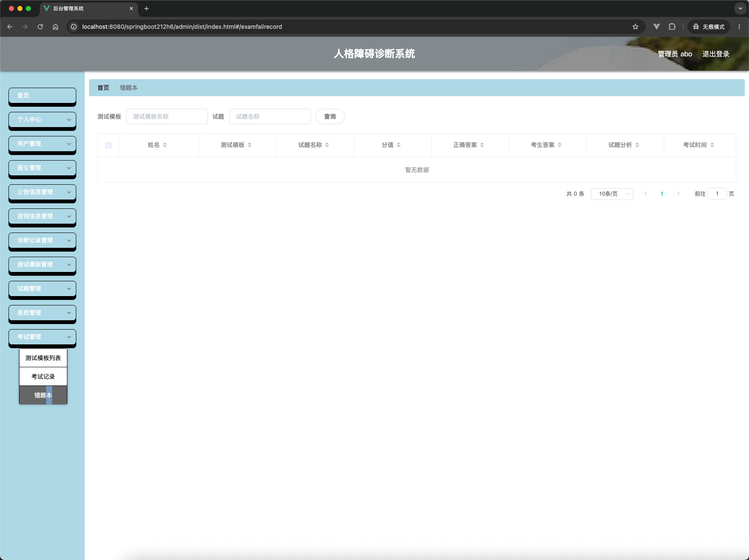Screen dimensions: 749x560
Task: Open the 10条/页 page size dropdown
Action: [612, 194]
